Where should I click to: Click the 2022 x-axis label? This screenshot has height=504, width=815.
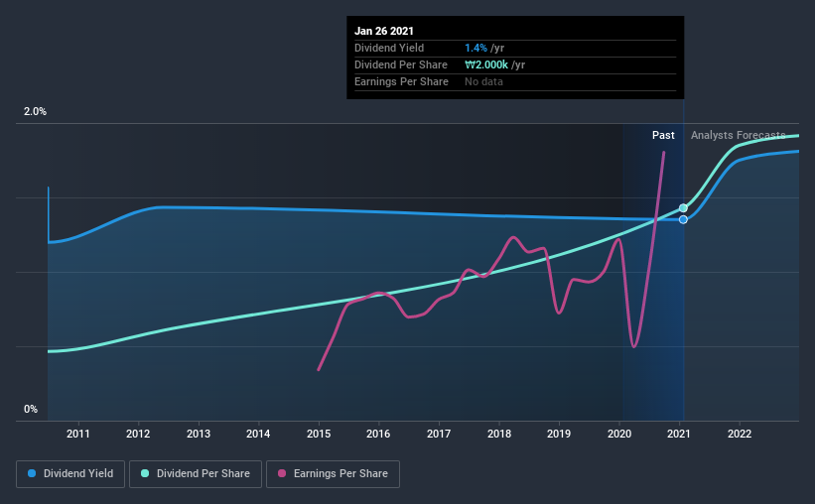pos(740,434)
